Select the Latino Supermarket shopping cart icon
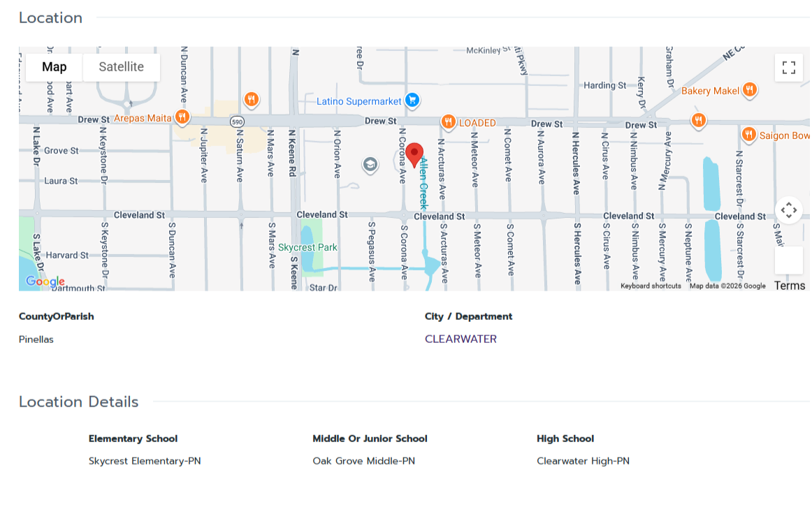The width and height of the screenshot is (812, 507). [412, 101]
